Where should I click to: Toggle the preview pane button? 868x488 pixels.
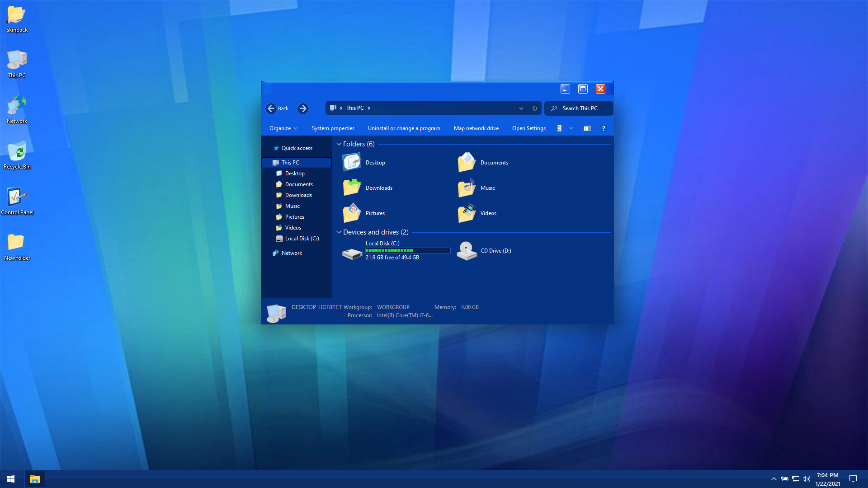pos(587,128)
